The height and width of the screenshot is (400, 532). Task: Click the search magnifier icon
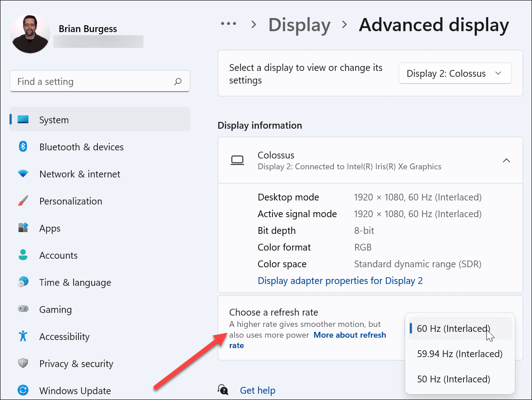178,82
